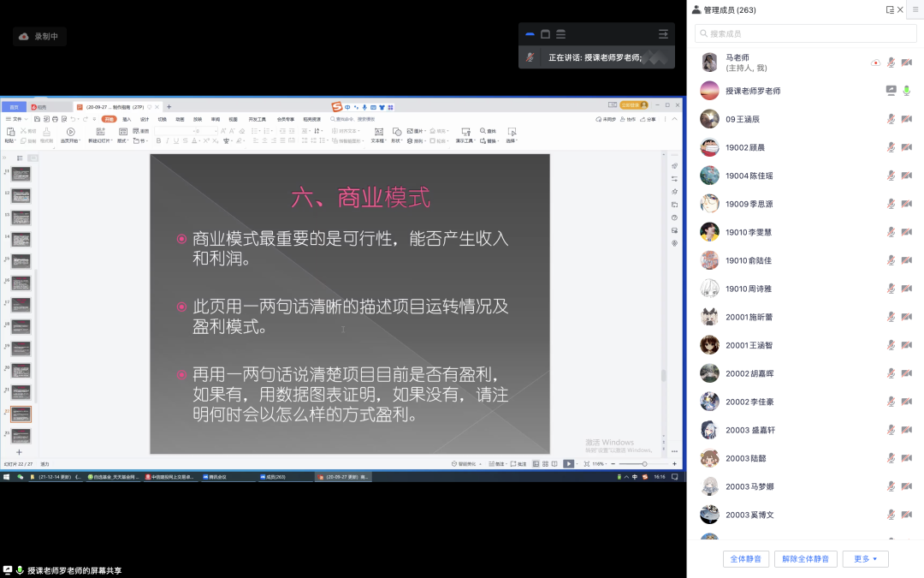Toggle microphone for 09 王涵辰
924x578 pixels.
(891, 119)
